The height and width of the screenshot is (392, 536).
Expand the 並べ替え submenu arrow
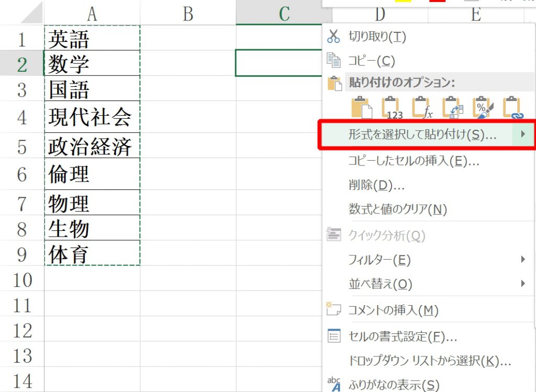522,284
